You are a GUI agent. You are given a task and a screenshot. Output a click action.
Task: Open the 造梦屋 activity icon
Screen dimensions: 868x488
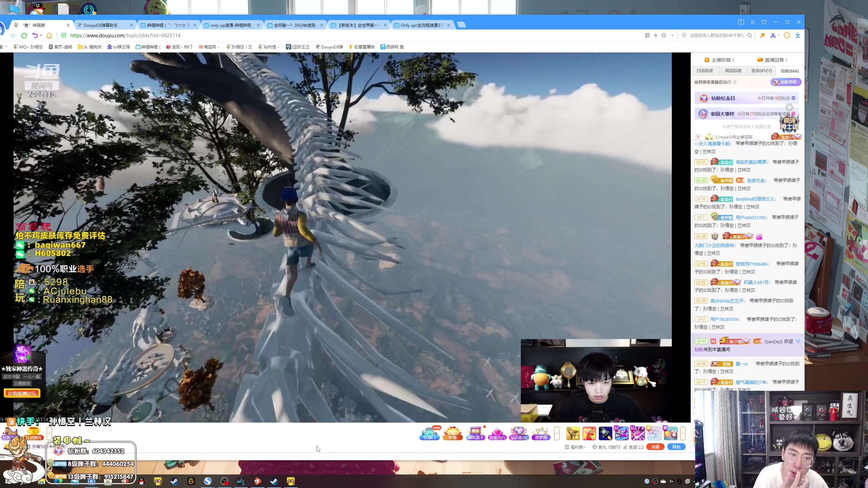(x=541, y=433)
